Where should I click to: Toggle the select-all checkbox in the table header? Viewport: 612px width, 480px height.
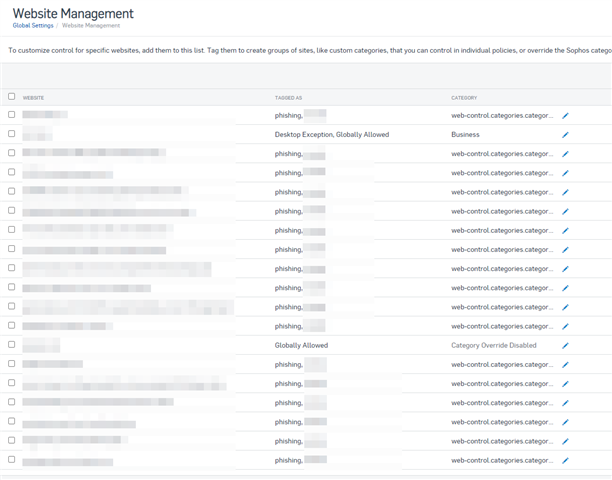coord(12,96)
